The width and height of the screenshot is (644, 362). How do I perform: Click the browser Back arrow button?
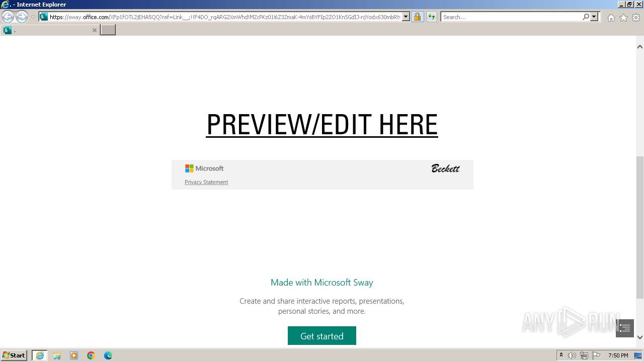point(8,17)
